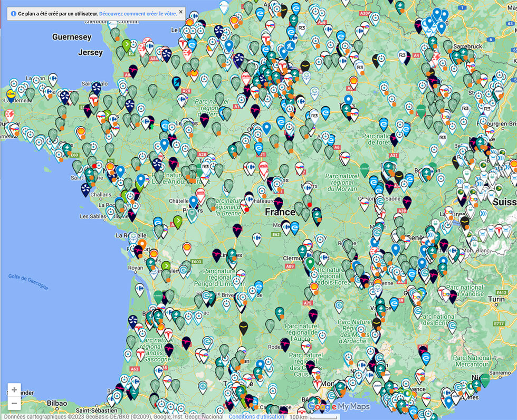517x420 pixels.
Task: Open 'Découvrez comment créer le vôtre' link
Action: click(x=138, y=13)
